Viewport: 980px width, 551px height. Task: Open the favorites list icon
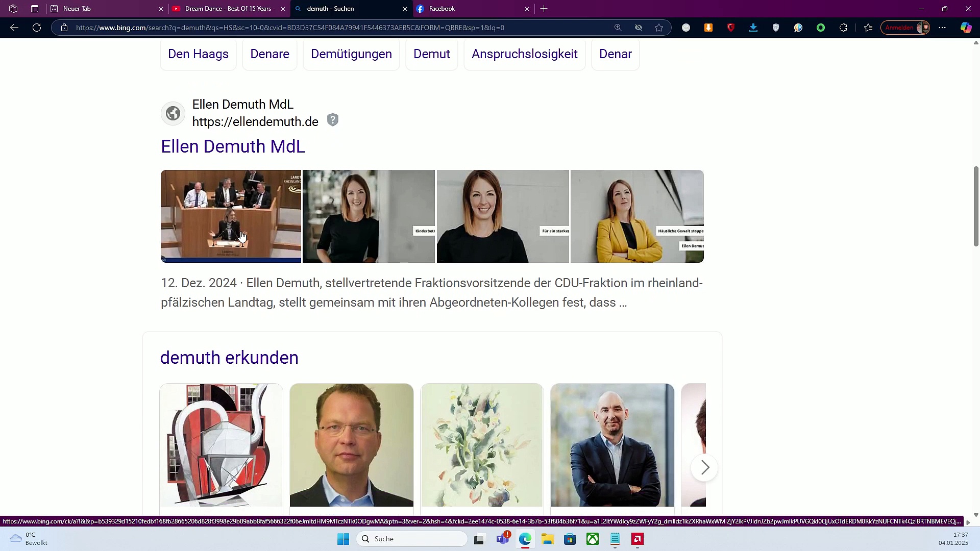(x=868, y=28)
